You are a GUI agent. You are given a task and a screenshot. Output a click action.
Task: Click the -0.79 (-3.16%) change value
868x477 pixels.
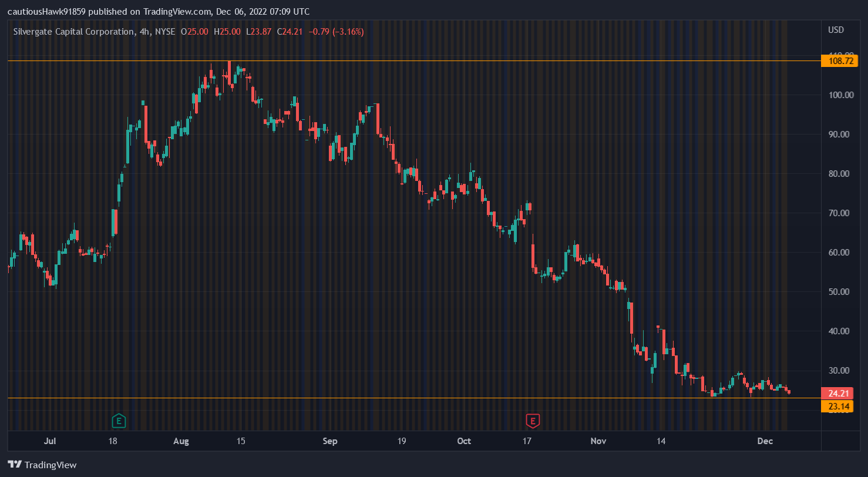pyautogui.click(x=336, y=32)
